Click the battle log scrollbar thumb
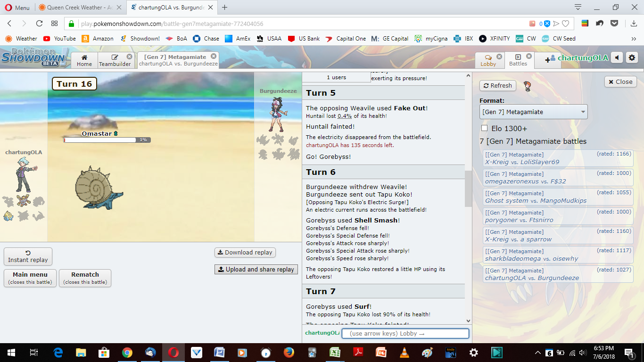Screen dimensions: 644x362 pos(468,189)
